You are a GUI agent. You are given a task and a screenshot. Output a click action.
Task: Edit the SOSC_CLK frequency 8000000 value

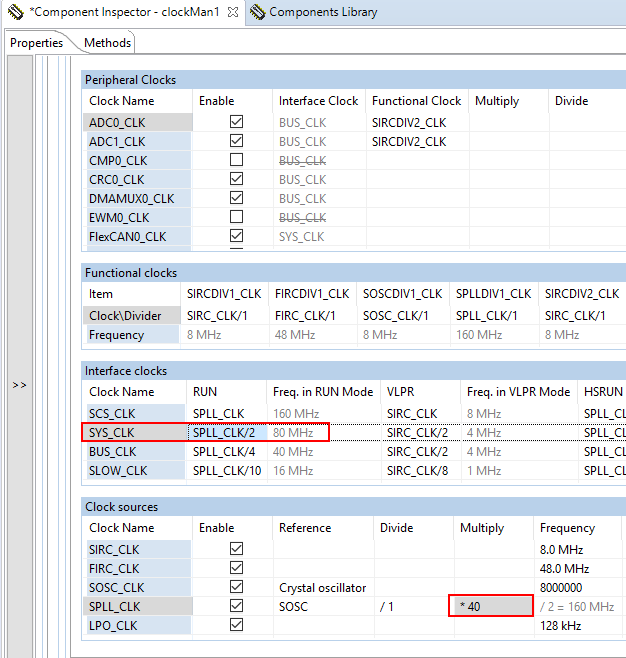578,588
